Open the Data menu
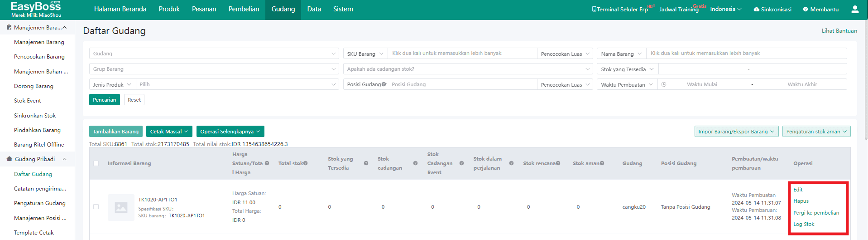 tap(314, 9)
